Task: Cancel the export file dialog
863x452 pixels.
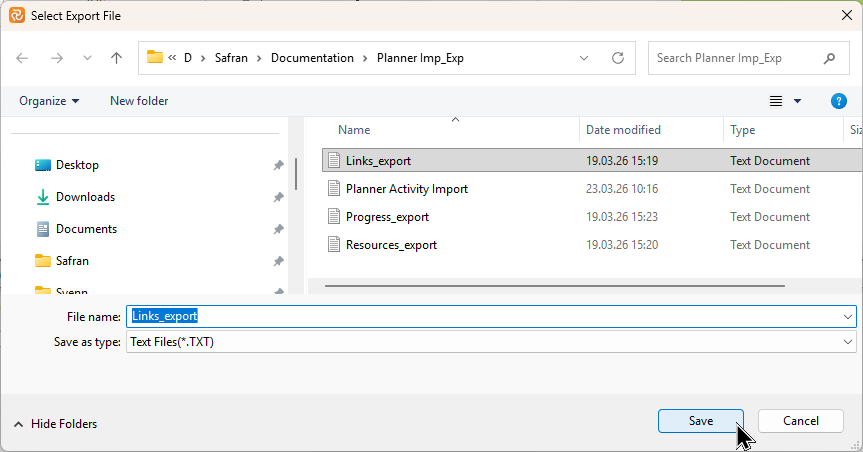Action: (x=801, y=421)
